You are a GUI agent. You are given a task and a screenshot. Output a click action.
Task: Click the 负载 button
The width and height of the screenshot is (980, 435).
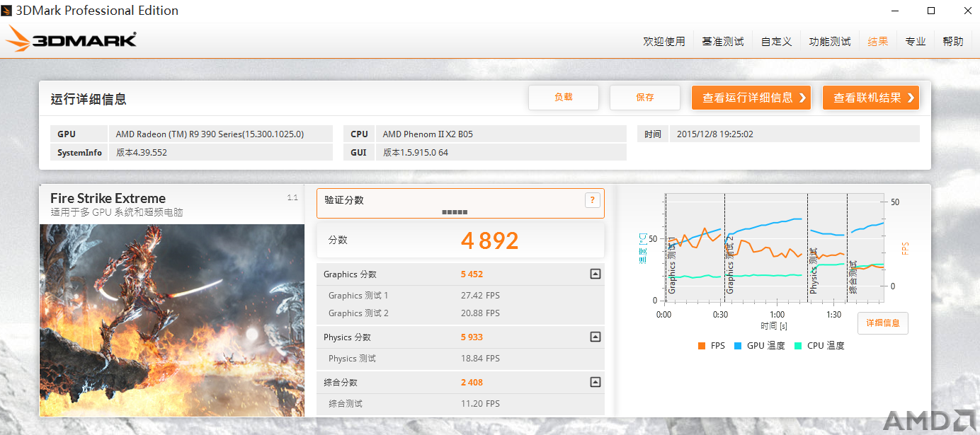coord(564,98)
